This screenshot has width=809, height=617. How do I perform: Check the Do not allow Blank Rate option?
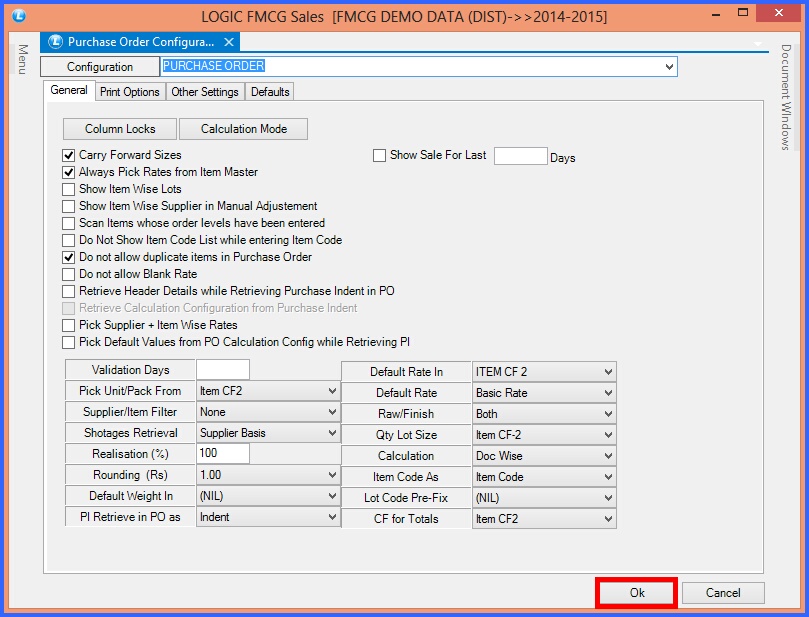pos(69,274)
